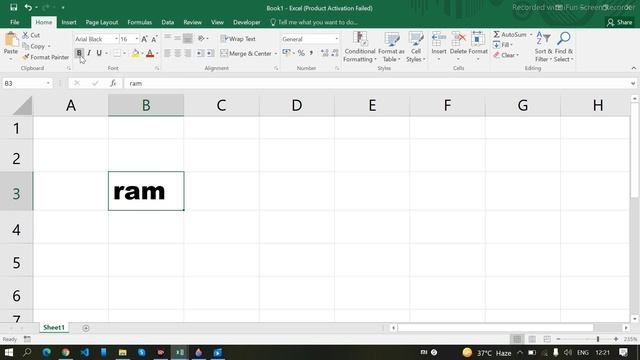
Task: Center the cell text horizontally
Action: (178, 53)
